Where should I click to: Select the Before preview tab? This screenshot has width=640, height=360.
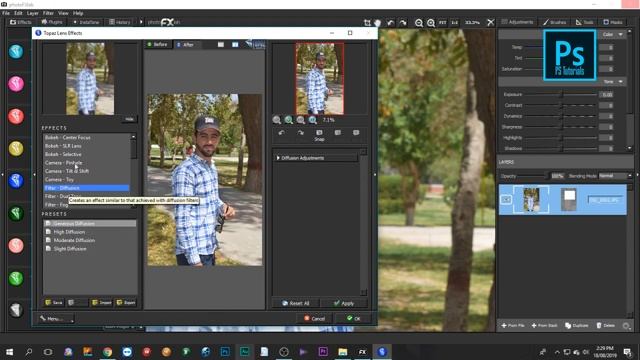pyautogui.click(x=158, y=44)
